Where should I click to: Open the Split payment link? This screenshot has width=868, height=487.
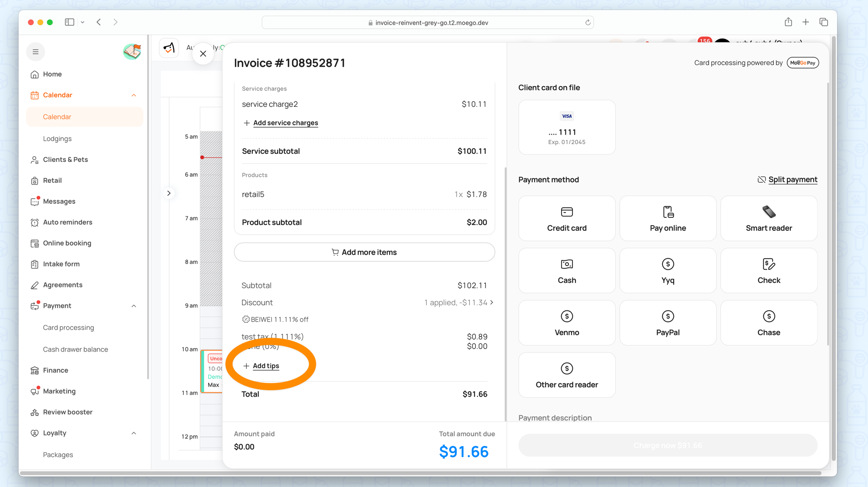pos(792,180)
